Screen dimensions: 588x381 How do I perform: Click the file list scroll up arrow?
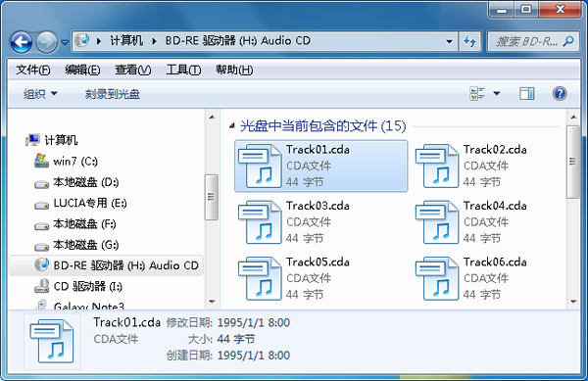coord(573,118)
